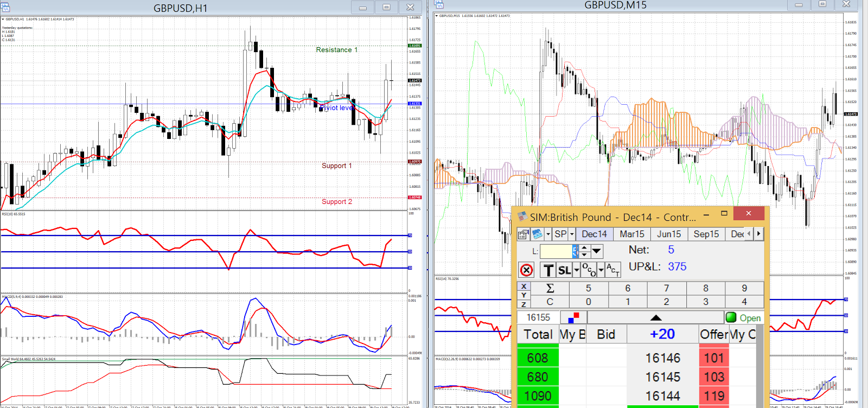The height and width of the screenshot is (408, 868).
Task: Select the Dec14 contract tab
Action: click(595, 234)
